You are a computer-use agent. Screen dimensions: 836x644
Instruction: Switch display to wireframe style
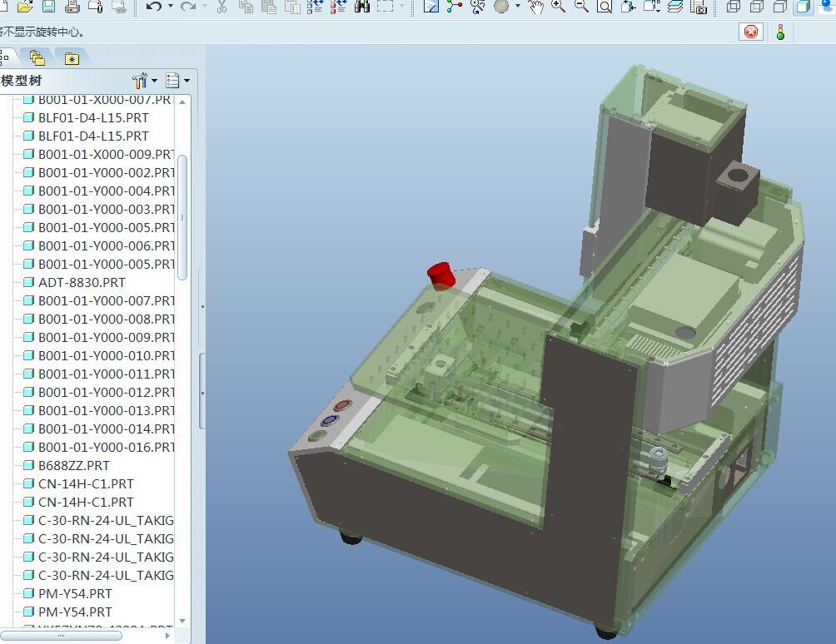(734, 6)
